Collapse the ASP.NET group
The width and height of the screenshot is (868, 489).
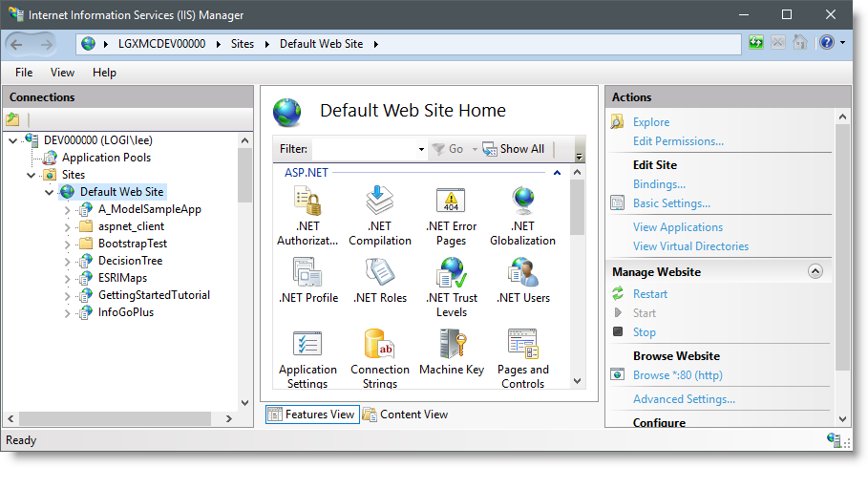(x=557, y=173)
